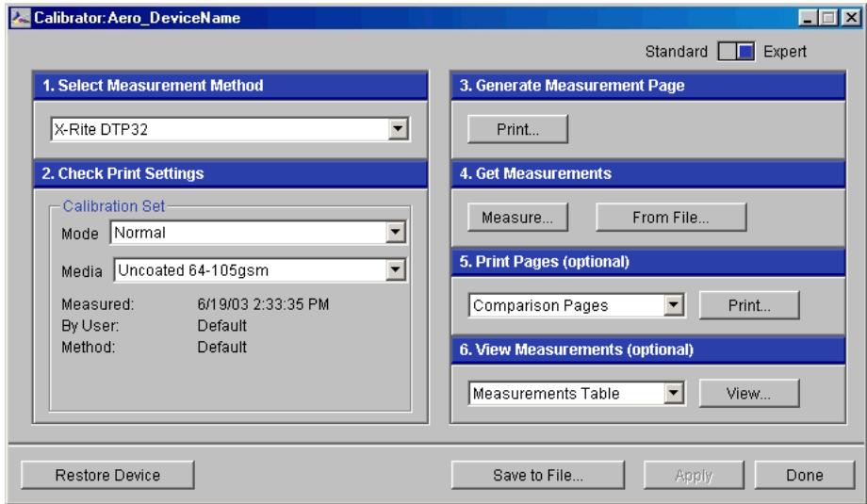
Task: Click the Done button
Action: click(805, 475)
